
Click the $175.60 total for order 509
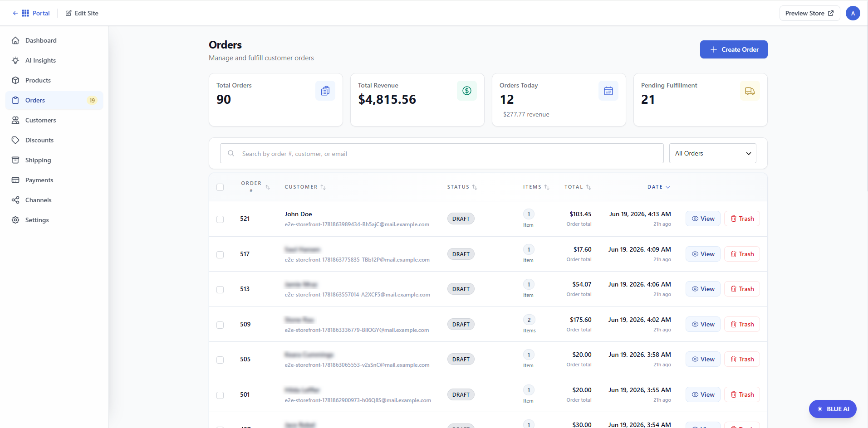[x=581, y=320]
